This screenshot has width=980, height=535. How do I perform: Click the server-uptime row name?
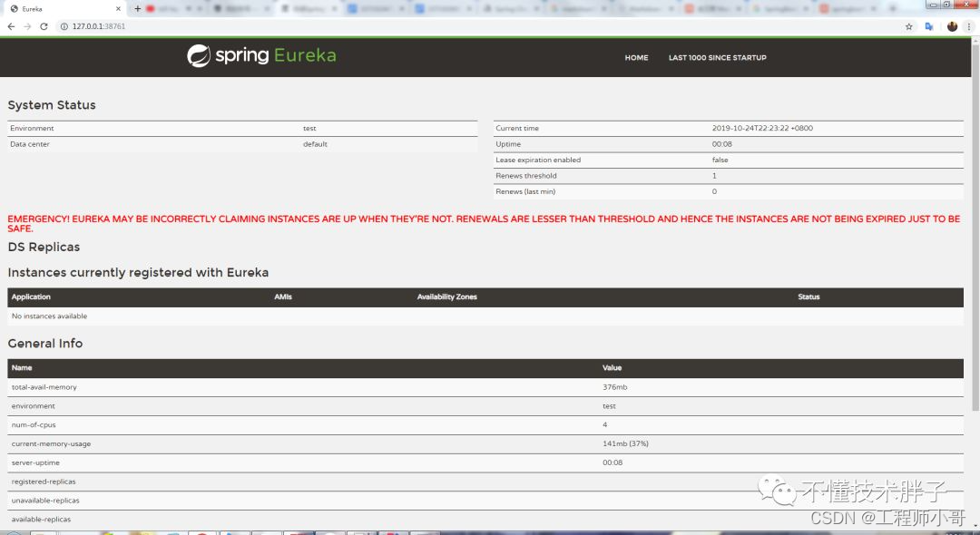point(35,462)
